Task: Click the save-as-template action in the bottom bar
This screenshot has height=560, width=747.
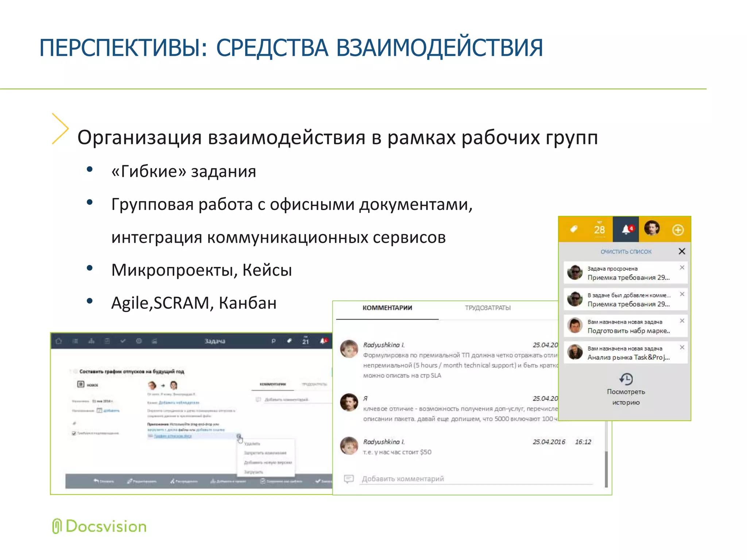Action: pos(281,481)
